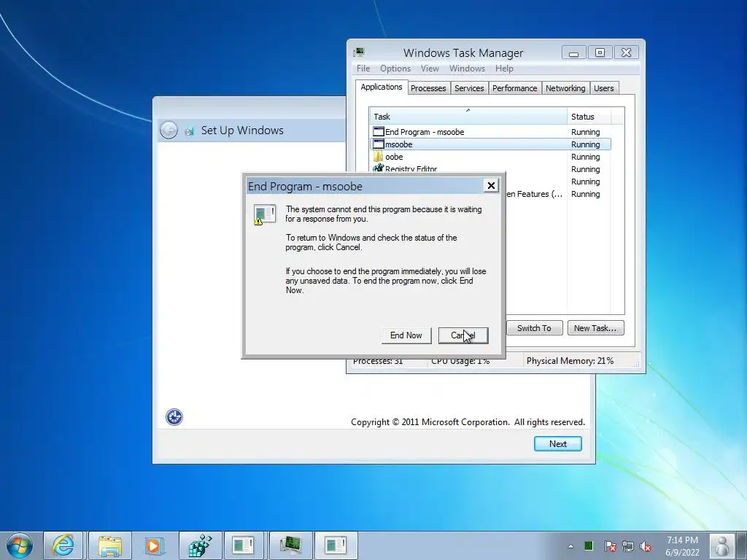Click Cancel in the End Program dialog
The image size is (747, 560).
(463, 335)
